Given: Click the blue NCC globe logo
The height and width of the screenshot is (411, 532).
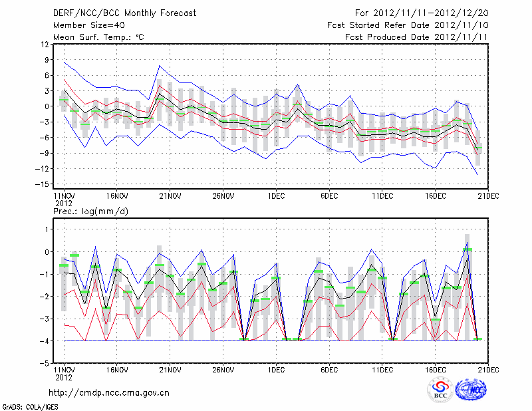Looking at the screenshot, I should (x=471, y=390).
